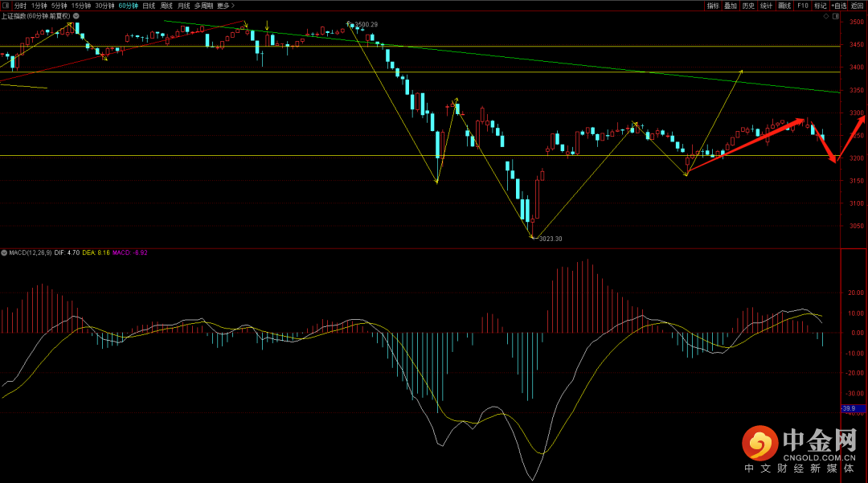868x483 pixels.
Task: Switch to the 月线 monthly chart
Action: tap(184, 6)
